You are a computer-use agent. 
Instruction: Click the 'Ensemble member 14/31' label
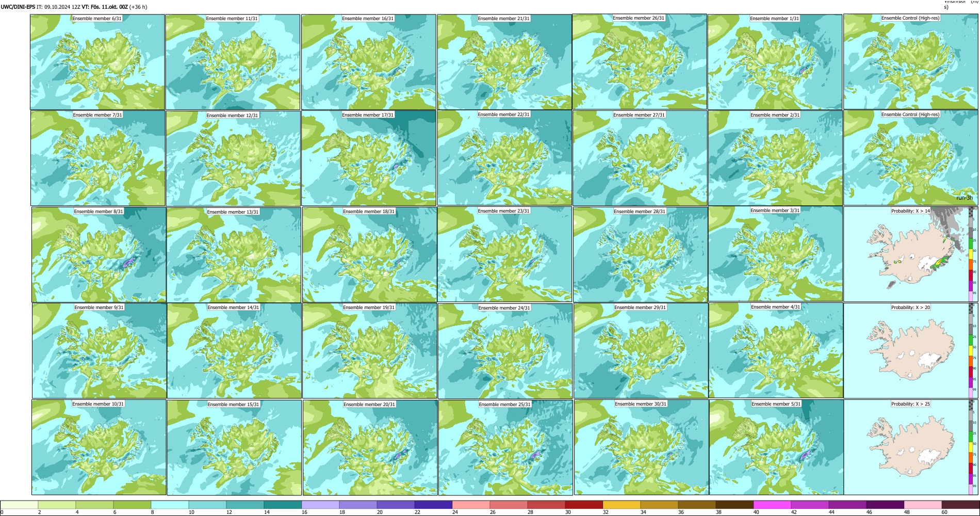pos(233,308)
